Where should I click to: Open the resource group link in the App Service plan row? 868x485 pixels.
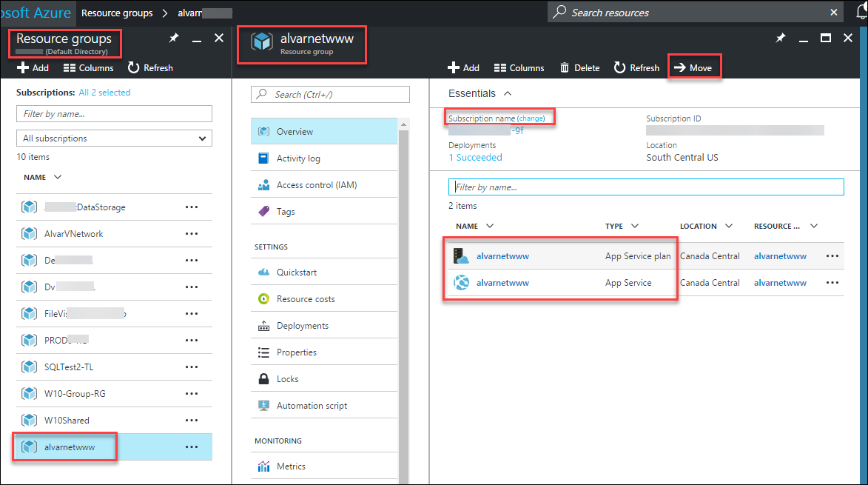(x=780, y=255)
